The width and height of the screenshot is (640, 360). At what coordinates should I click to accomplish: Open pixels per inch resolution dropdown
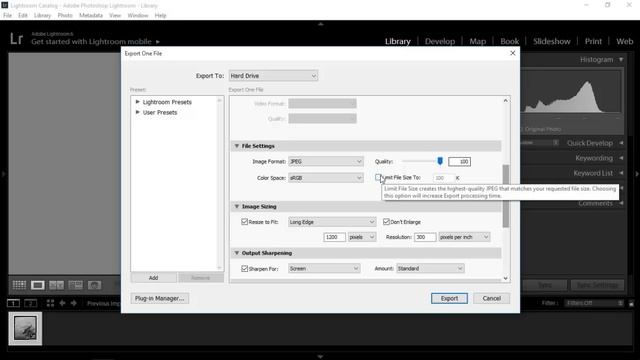tap(464, 237)
